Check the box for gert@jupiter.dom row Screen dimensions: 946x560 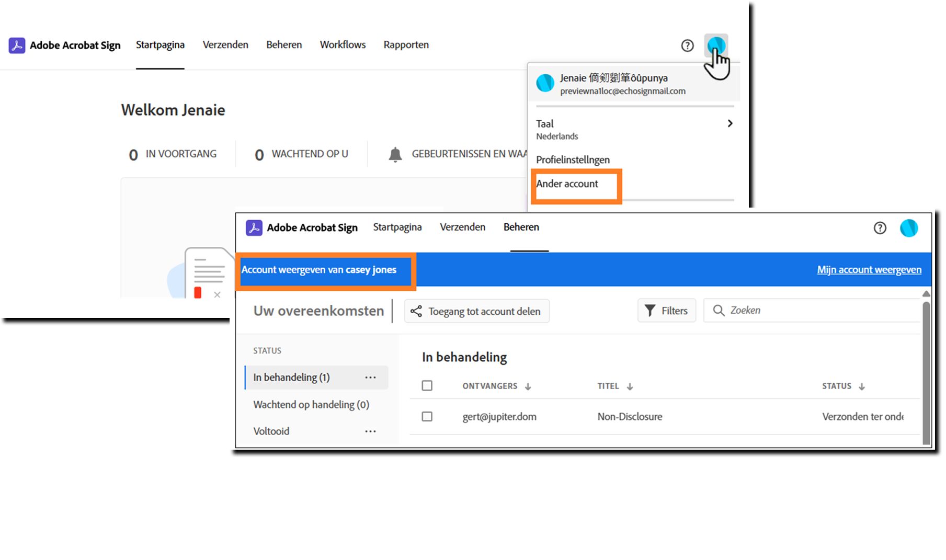(x=427, y=417)
